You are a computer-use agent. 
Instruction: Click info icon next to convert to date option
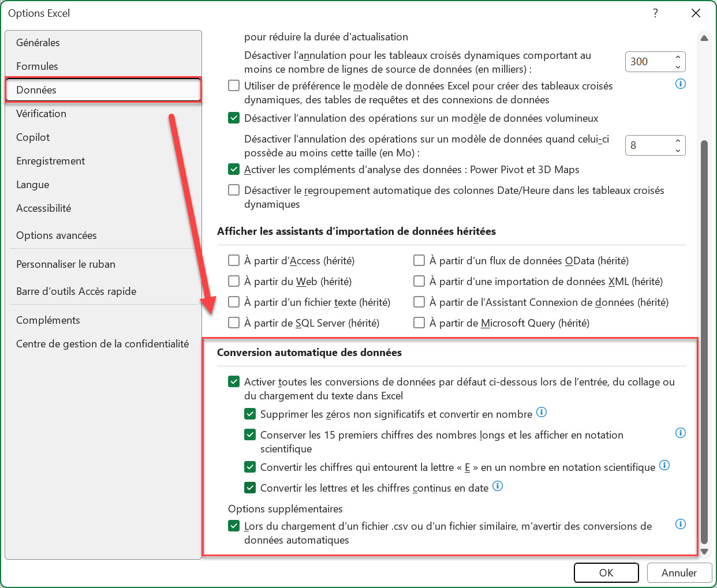(x=498, y=486)
